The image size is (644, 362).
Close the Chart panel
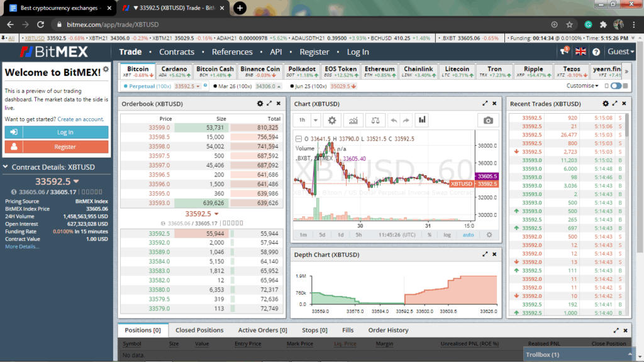(x=494, y=104)
